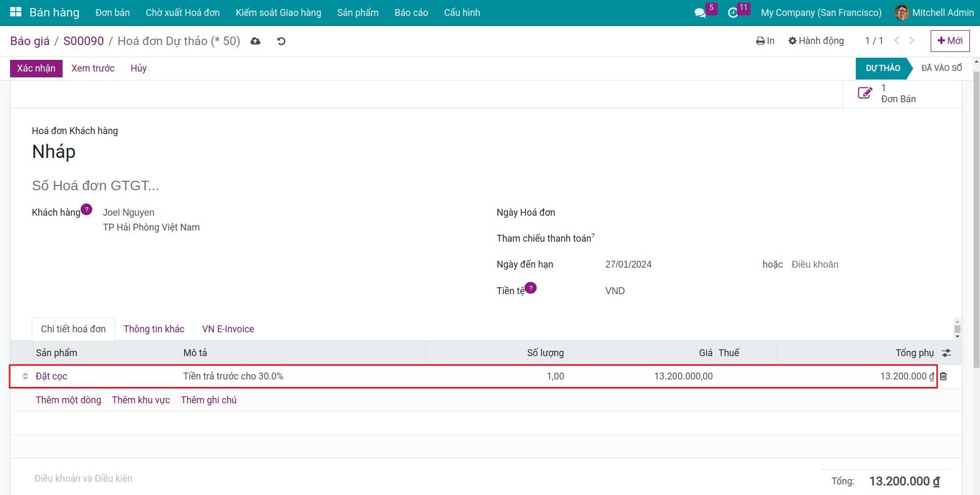Open the activities clock icon
This screenshot has height=495, width=980.
point(733,13)
